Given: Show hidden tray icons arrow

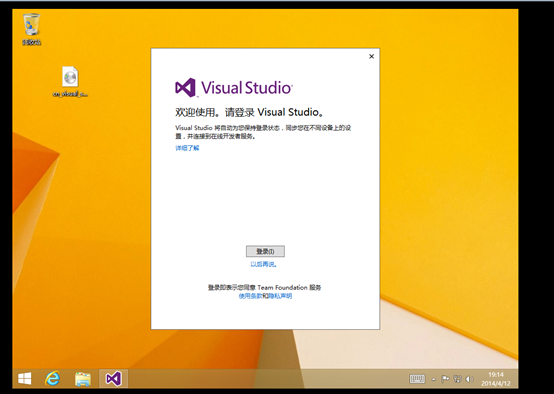Looking at the screenshot, I should click(x=434, y=380).
